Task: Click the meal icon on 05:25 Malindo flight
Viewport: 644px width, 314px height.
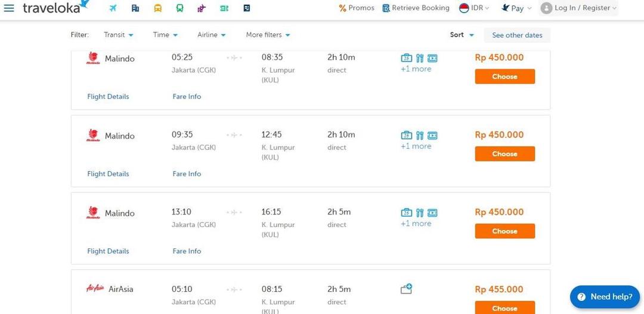Action: 419,58
